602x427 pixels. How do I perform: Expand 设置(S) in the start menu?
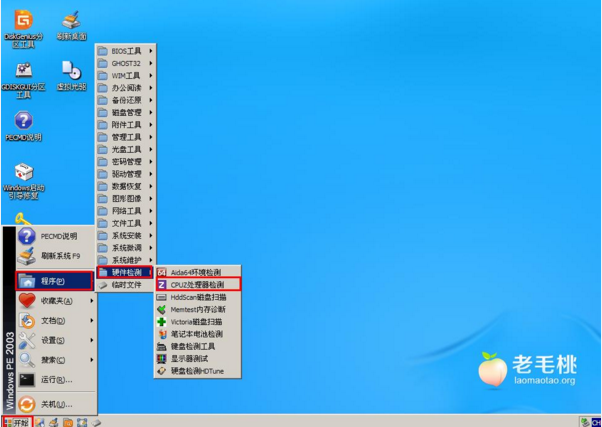coord(56,340)
